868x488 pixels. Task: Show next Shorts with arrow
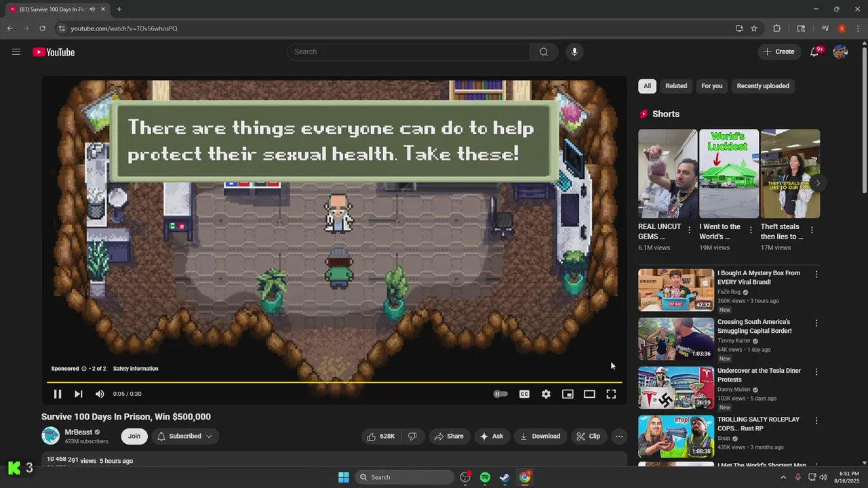click(x=818, y=183)
